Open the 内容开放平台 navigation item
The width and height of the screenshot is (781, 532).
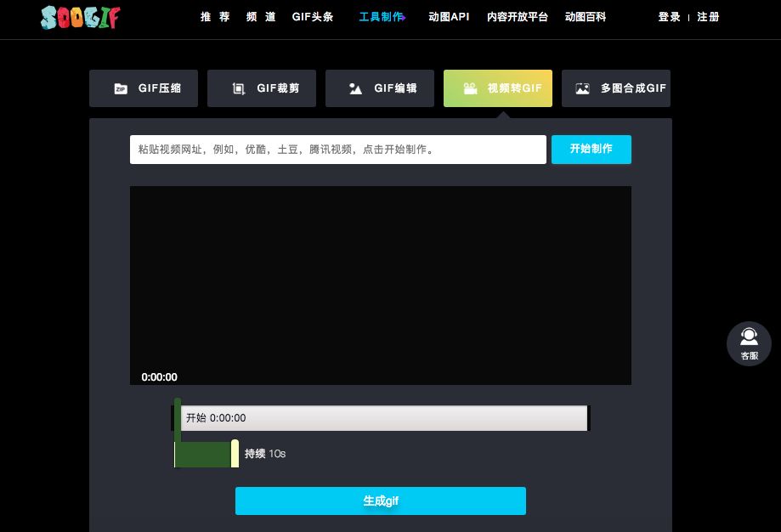[x=518, y=16]
